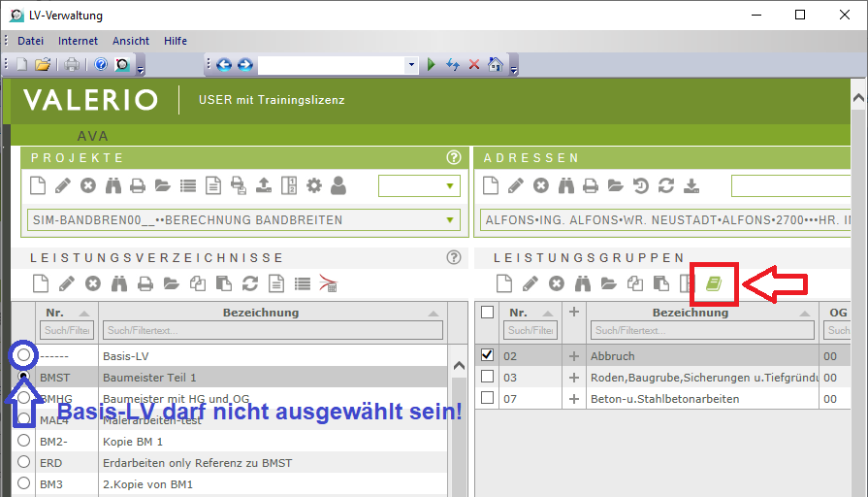This screenshot has width=868, height=497.
Task: Select the Basis-LV radio button
Action: click(x=24, y=355)
